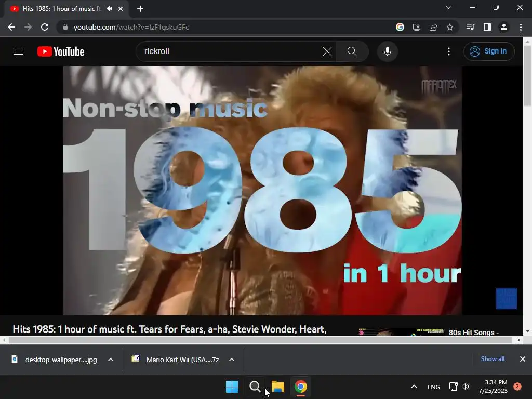The height and width of the screenshot is (399, 532).
Task: Open Windows taskbar search
Action: [255, 387]
